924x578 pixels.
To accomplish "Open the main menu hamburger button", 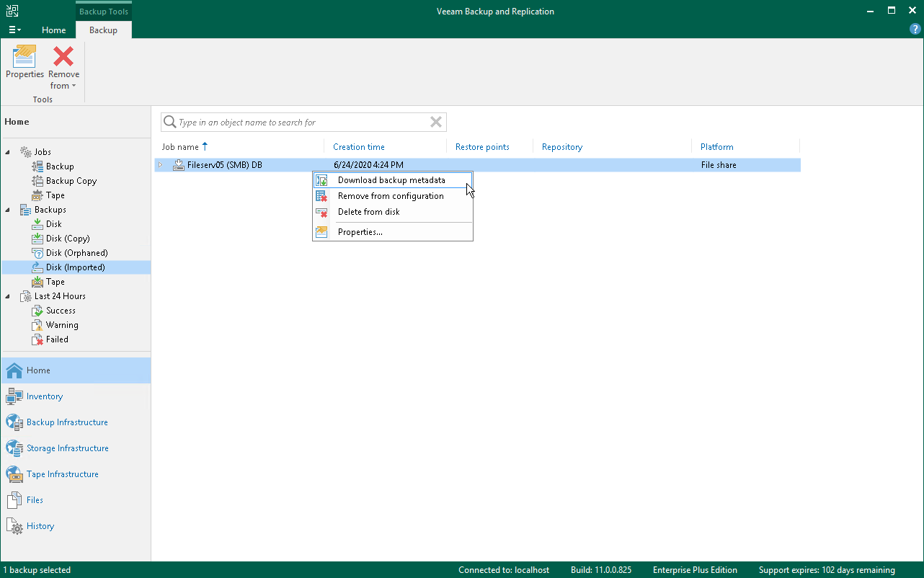I will [14, 29].
